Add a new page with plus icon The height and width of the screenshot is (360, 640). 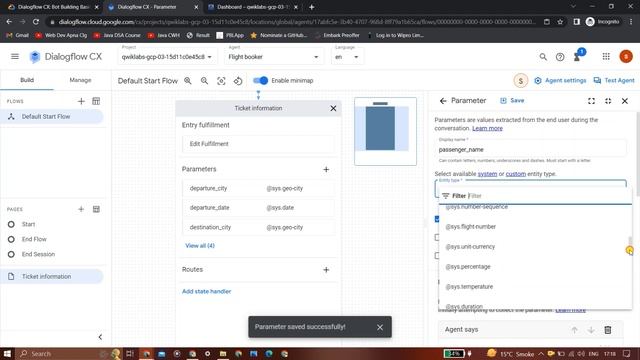point(81,209)
